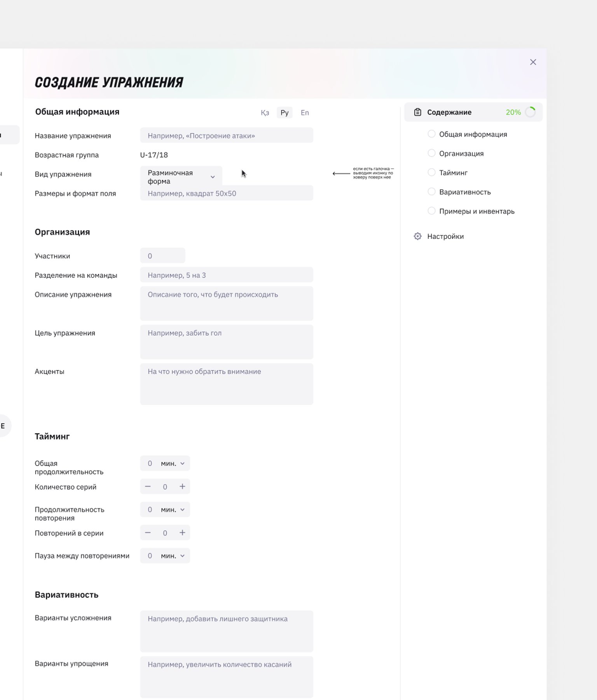Decrease Количество серий with the minus icon
This screenshot has height=700, width=597.
point(148,487)
